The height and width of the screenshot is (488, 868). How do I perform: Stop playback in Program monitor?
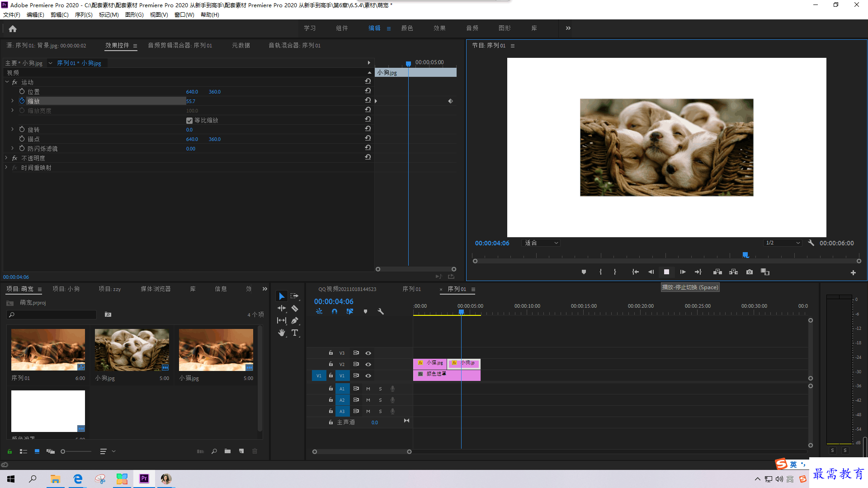666,272
